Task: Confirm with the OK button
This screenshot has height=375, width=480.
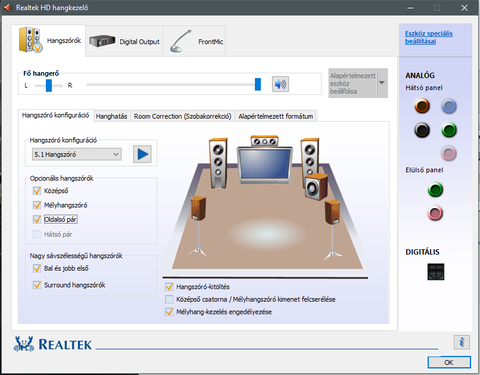Action: (449, 362)
